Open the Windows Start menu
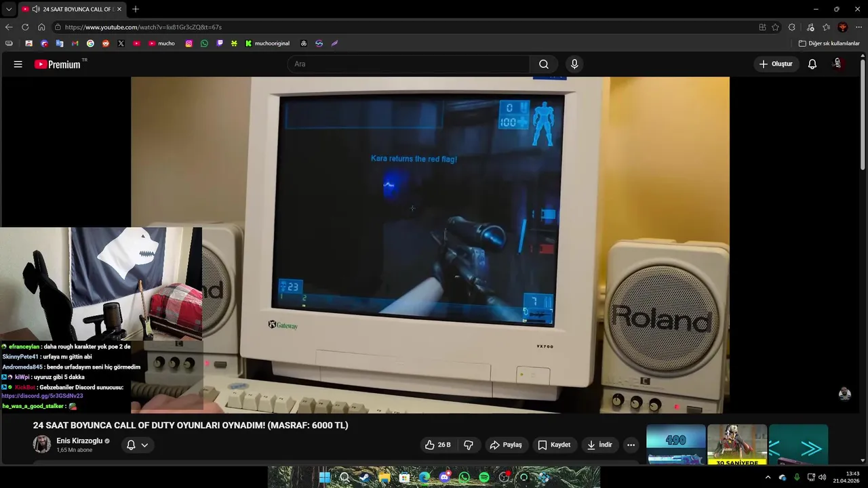This screenshot has width=868, height=488. pos(325,477)
